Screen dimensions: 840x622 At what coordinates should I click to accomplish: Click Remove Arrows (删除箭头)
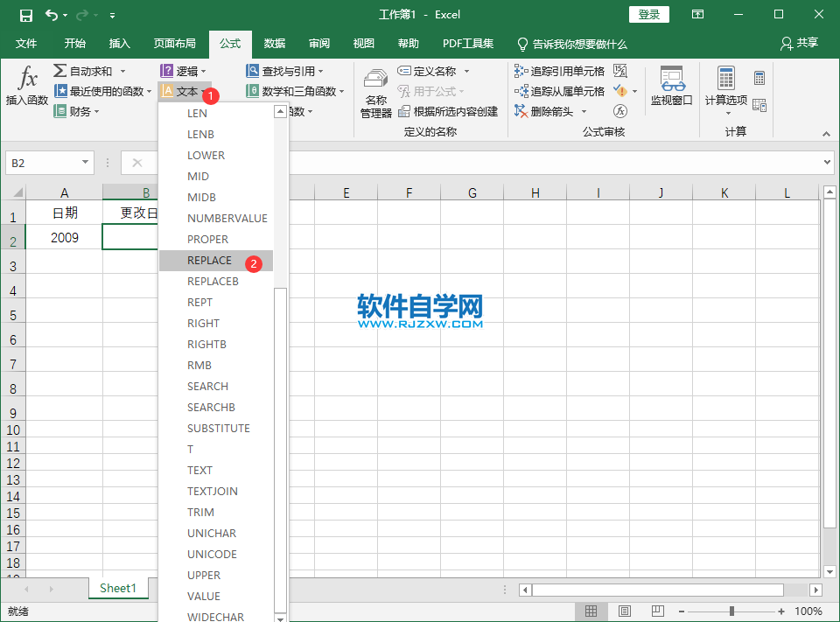[543, 111]
